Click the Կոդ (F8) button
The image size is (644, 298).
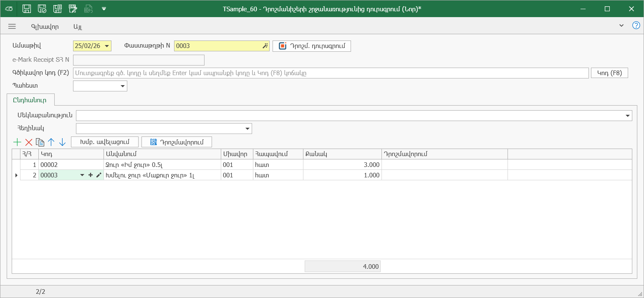(x=609, y=73)
